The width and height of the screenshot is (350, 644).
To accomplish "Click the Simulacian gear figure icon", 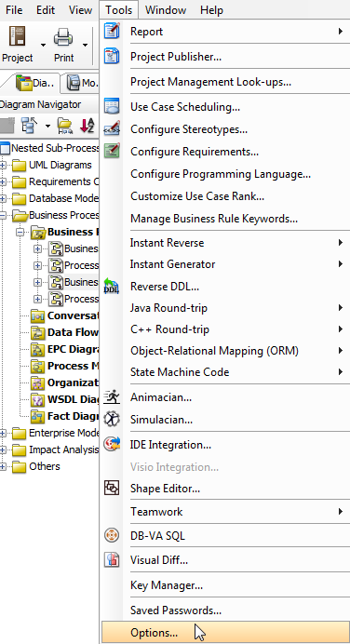I will click(x=112, y=420).
